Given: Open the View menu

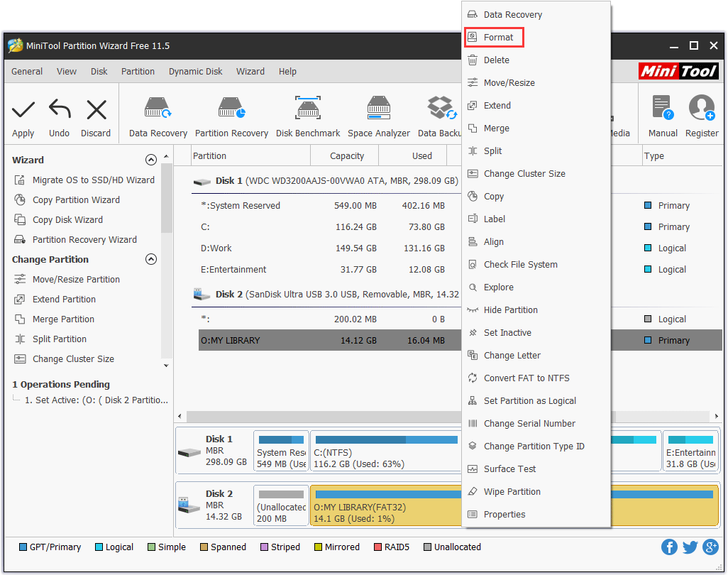Looking at the screenshot, I should [67, 72].
